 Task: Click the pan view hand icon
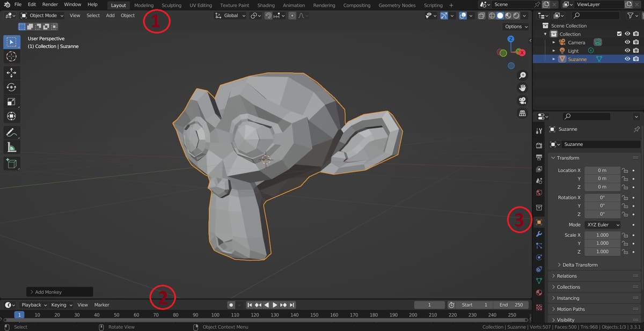coord(522,88)
